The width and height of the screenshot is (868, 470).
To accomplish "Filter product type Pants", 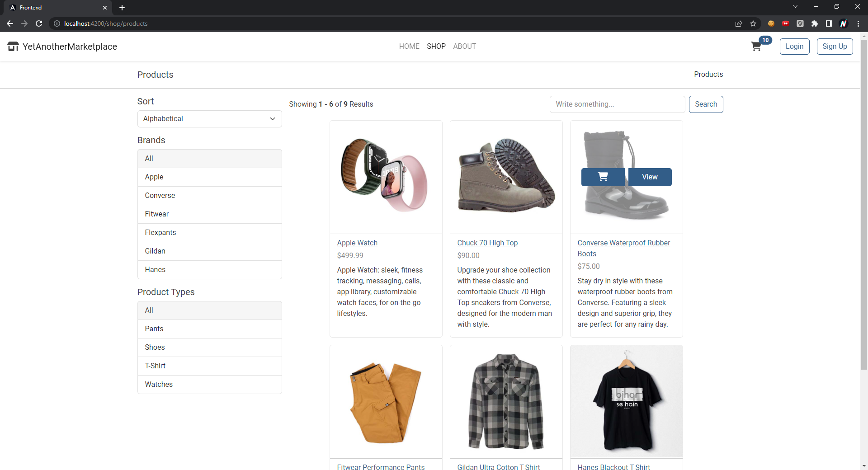I will (210, 329).
